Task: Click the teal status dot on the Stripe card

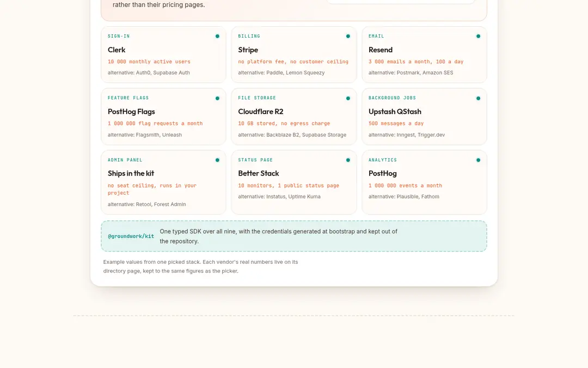Action: click(x=348, y=37)
